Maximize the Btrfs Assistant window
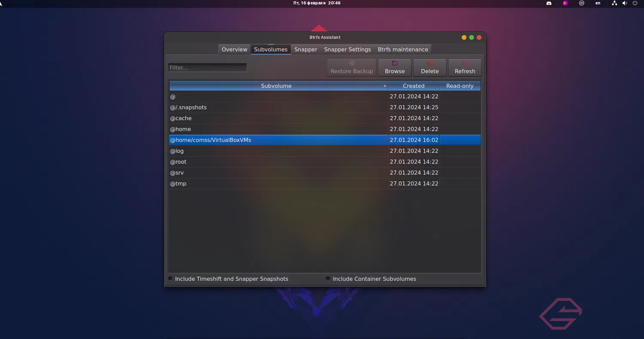This screenshot has width=644, height=339. [x=471, y=37]
